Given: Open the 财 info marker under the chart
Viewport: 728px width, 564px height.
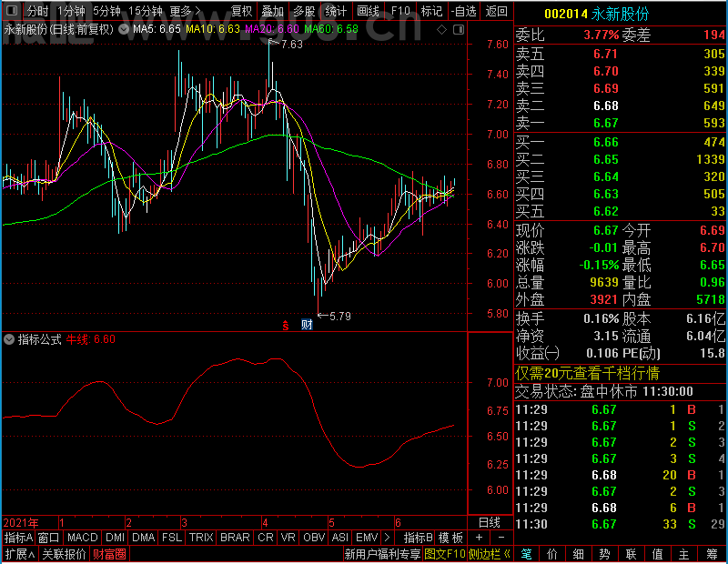Looking at the screenshot, I should click(307, 325).
